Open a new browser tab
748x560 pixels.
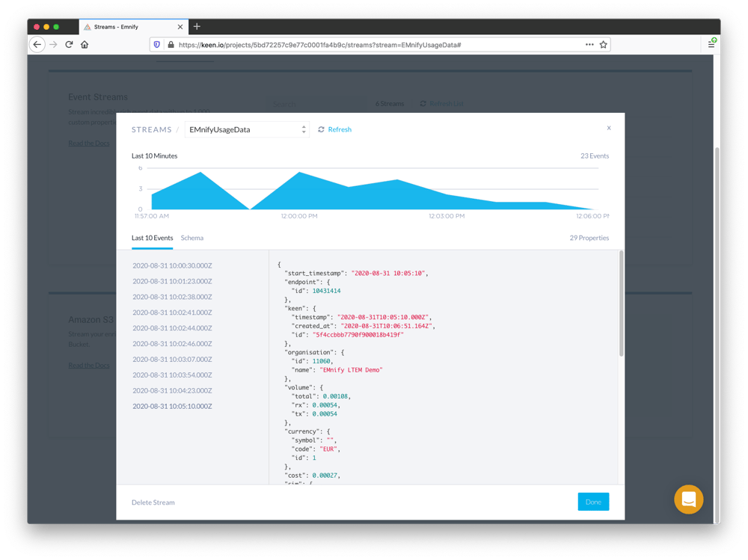(x=197, y=27)
